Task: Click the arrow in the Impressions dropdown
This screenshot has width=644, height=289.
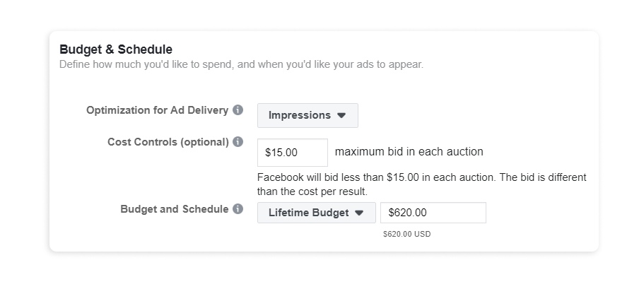Action: (x=341, y=116)
